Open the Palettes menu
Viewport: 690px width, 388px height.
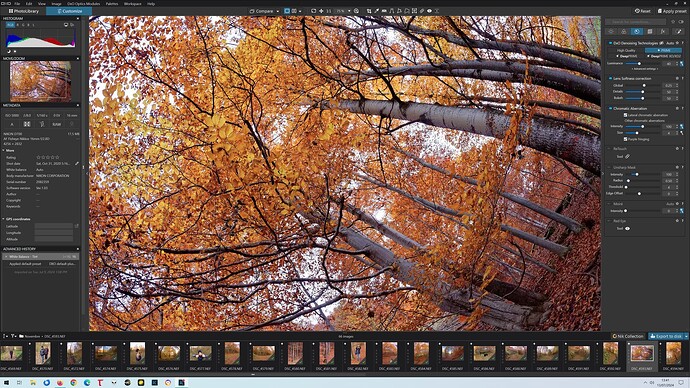(x=112, y=4)
